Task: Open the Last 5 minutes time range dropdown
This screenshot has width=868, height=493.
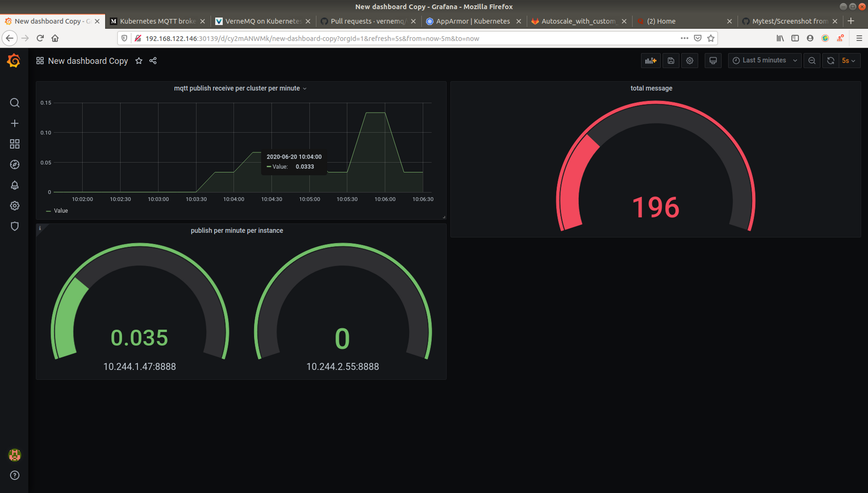Action: tap(764, 60)
